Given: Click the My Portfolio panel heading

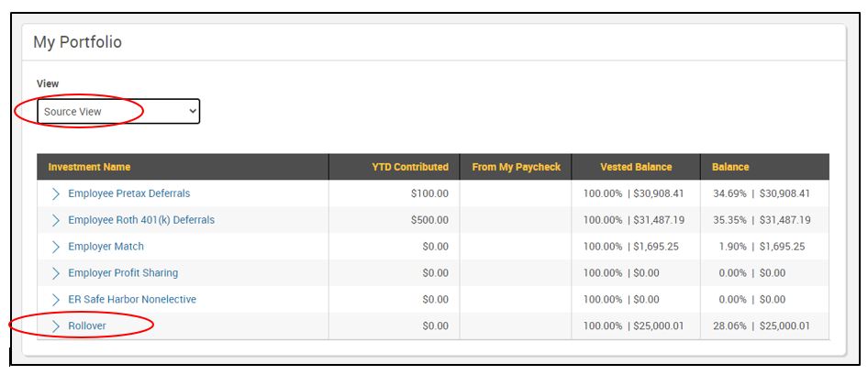Looking at the screenshot, I should pos(77,42).
